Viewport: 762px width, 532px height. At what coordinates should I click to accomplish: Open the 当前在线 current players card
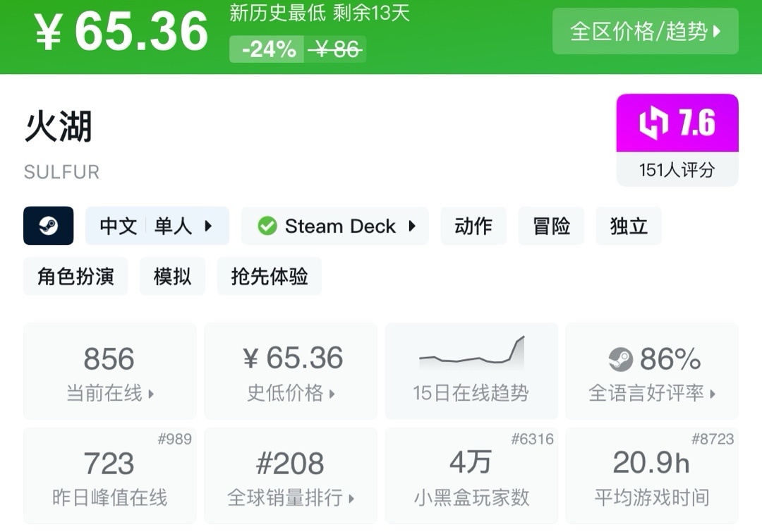click(x=109, y=372)
